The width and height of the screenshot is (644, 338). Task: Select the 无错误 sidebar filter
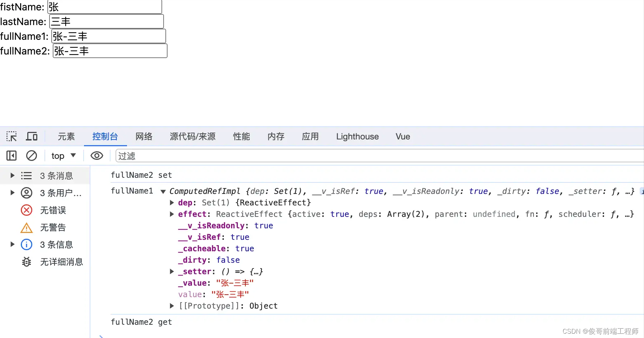click(45, 210)
